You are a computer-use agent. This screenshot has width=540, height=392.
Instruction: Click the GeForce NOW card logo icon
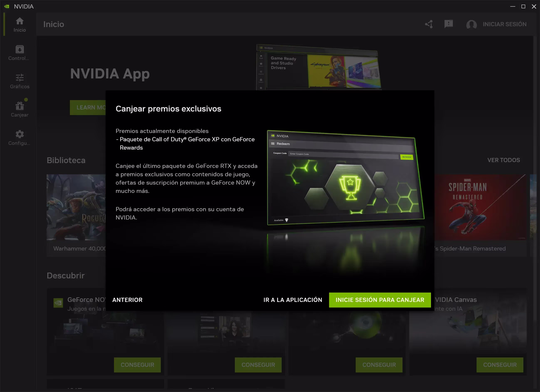[58, 303]
